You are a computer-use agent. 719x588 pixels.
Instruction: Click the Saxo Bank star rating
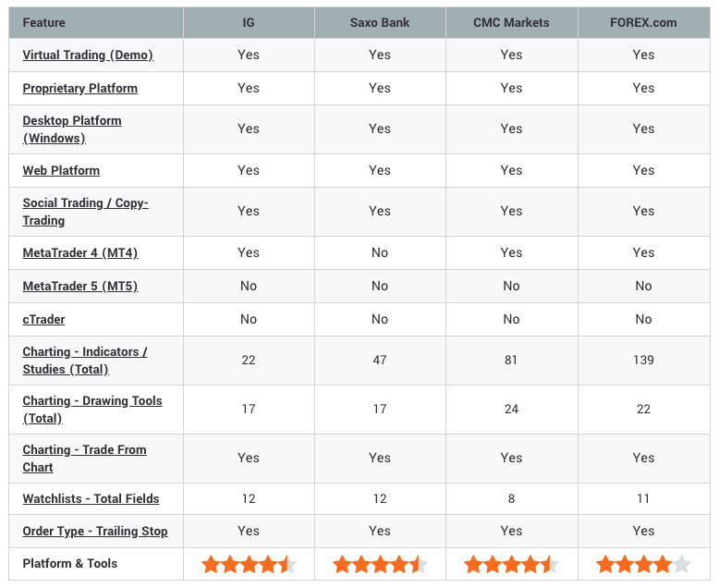[x=380, y=564]
